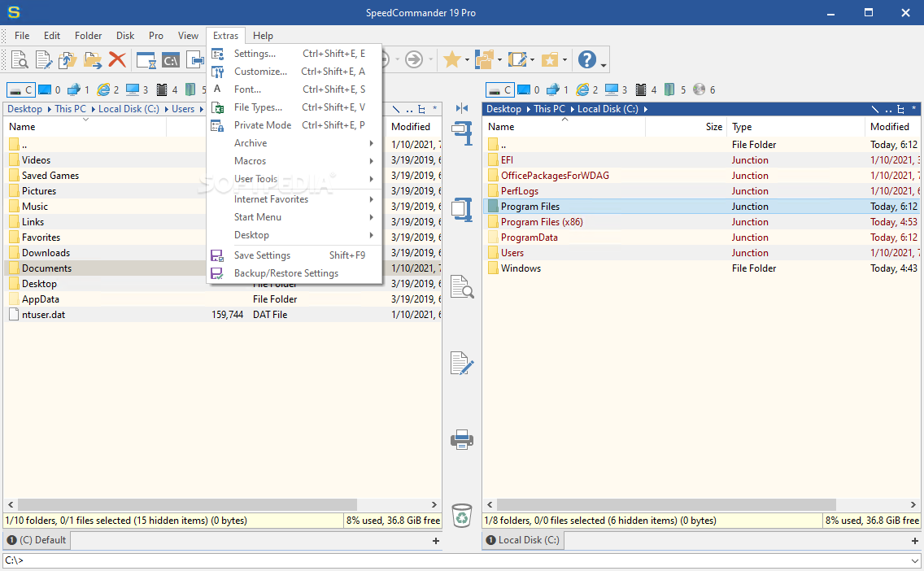Click the forward navigation arrow icon

point(414,59)
